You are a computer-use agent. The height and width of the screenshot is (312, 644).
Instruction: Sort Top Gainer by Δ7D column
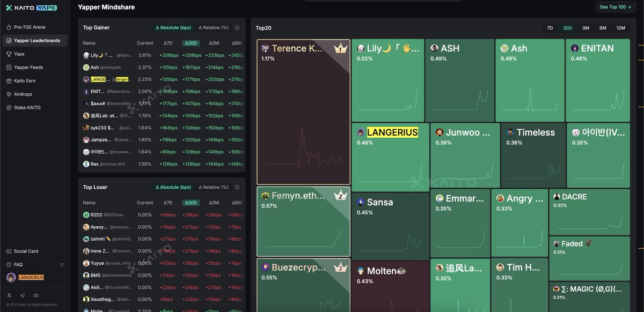(168, 43)
